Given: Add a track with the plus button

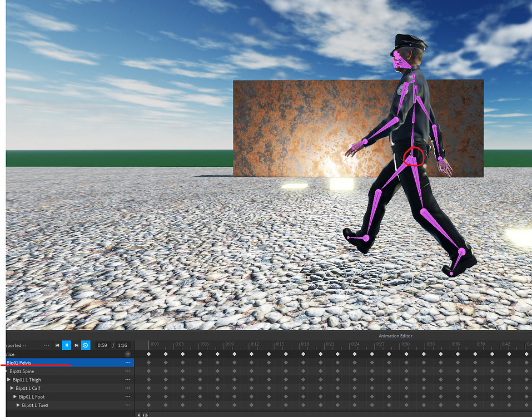Looking at the screenshot, I should [128, 354].
